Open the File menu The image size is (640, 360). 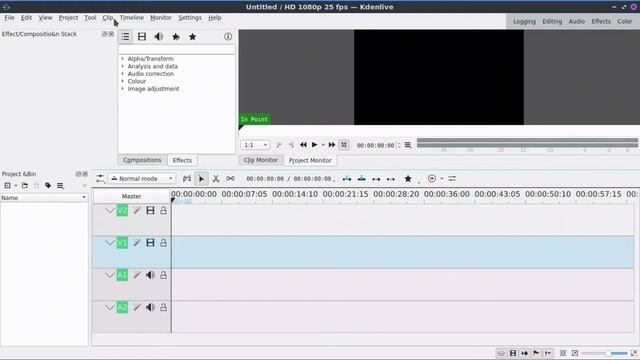9,18
